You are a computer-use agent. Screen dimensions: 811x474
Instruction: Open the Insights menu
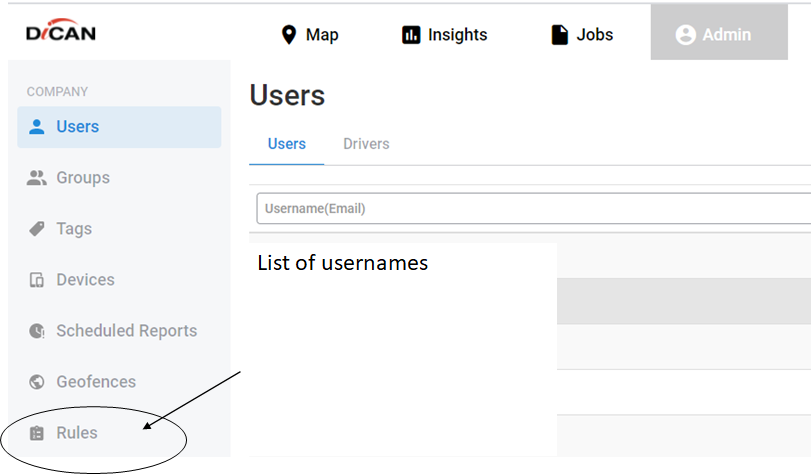(x=445, y=35)
